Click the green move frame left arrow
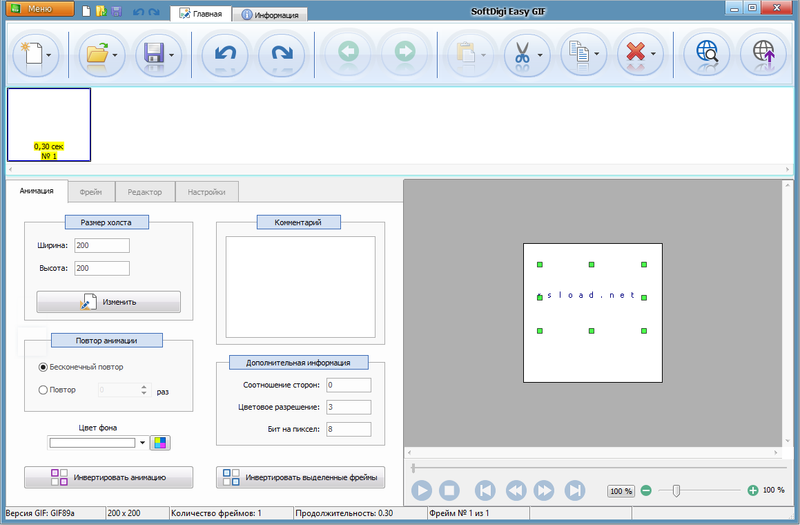 click(348, 53)
